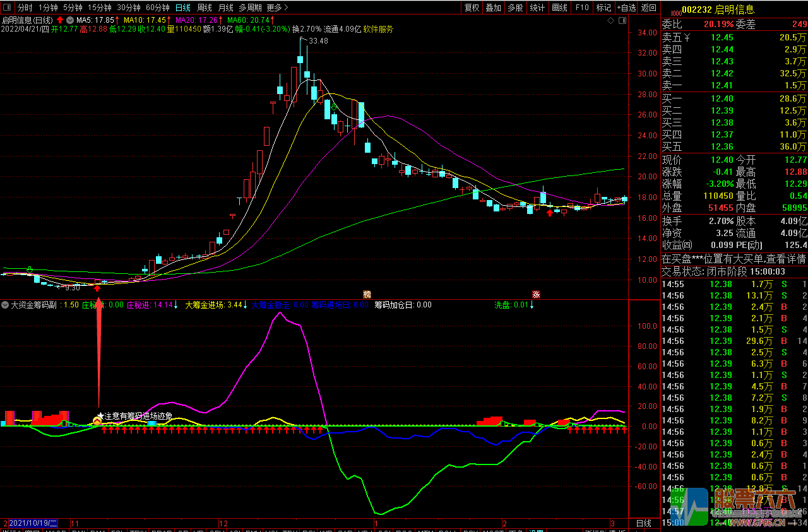Switch to the 1分钟 period tab

tap(48, 8)
